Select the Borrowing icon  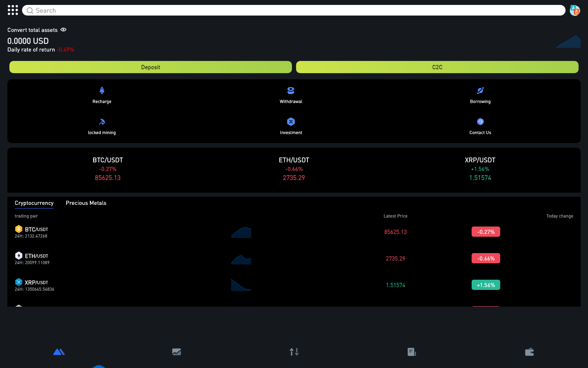[480, 90]
